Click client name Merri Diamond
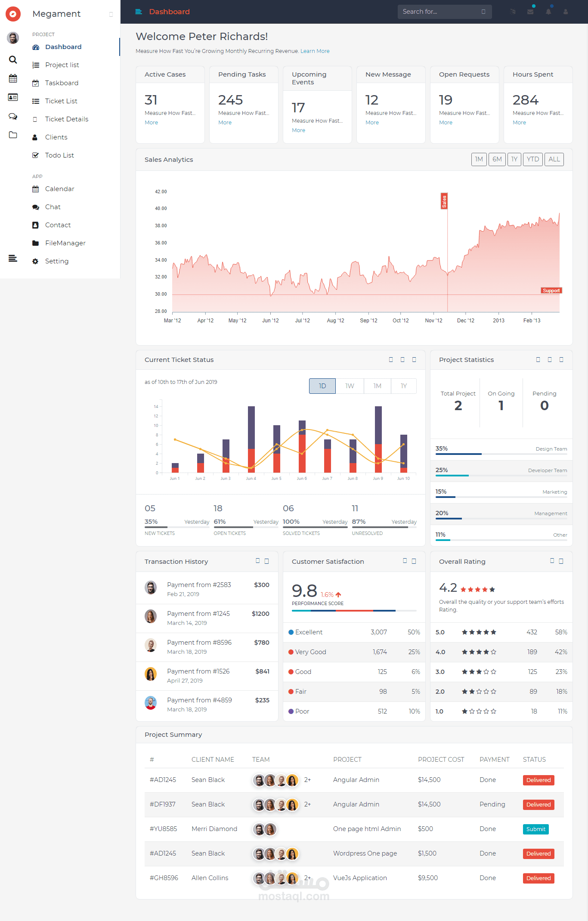 [x=214, y=829]
